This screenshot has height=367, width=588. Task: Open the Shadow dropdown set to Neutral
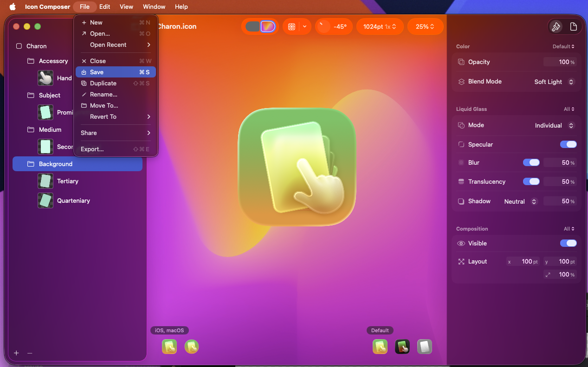[x=521, y=201]
